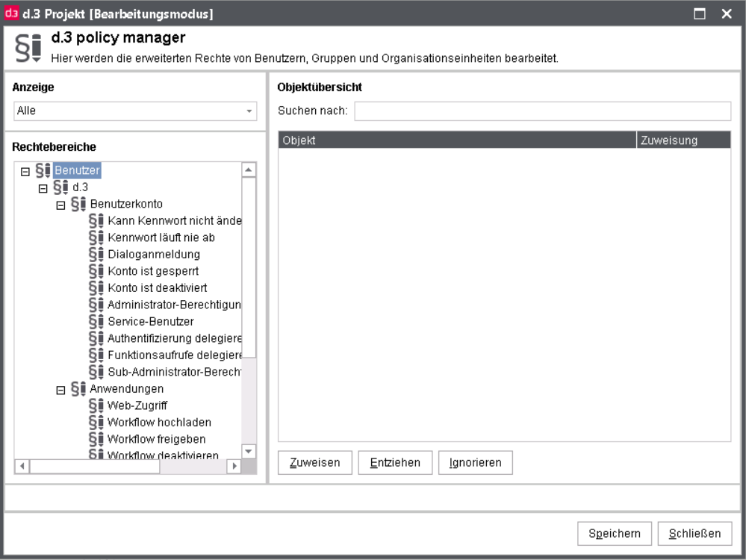Collapse the d.3 tree node
Image resolution: width=746 pixels, height=560 pixels.
[x=43, y=188]
